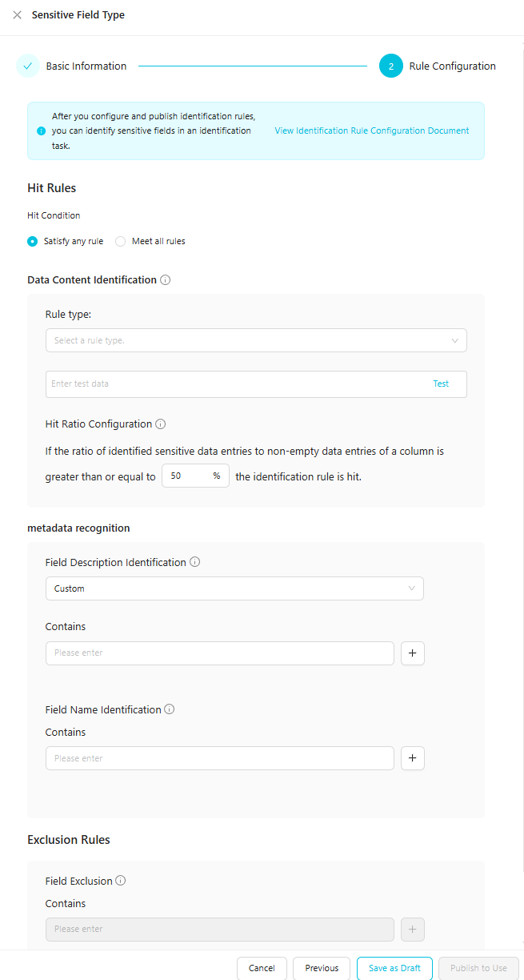Click the Field Exclusion info icon
524x980 pixels.
[x=121, y=881]
